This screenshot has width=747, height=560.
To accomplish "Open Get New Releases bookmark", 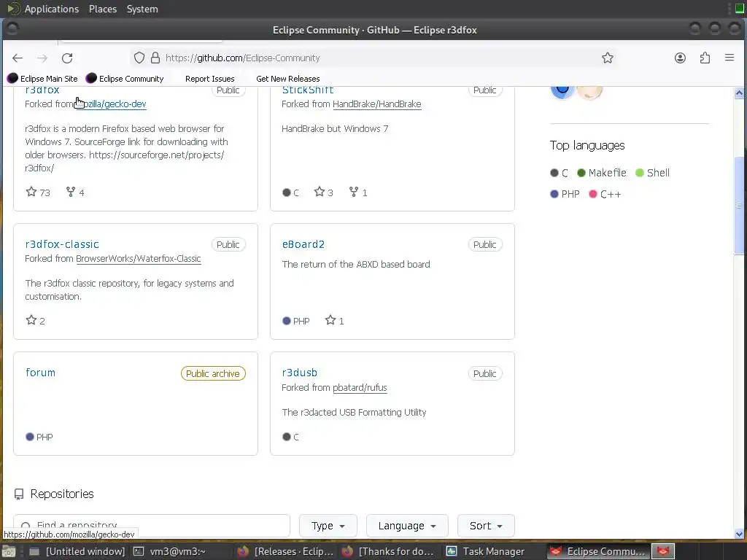I will coord(287,79).
